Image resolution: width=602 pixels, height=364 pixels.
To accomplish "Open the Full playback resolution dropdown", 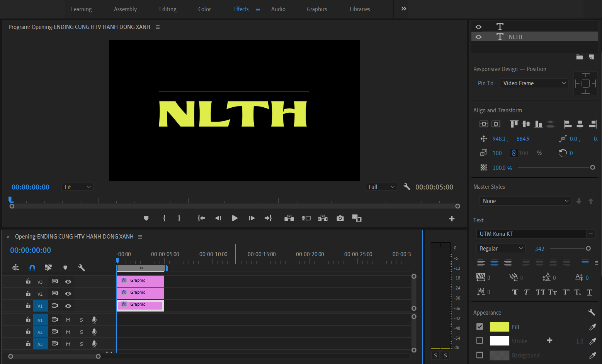I will pos(381,187).
